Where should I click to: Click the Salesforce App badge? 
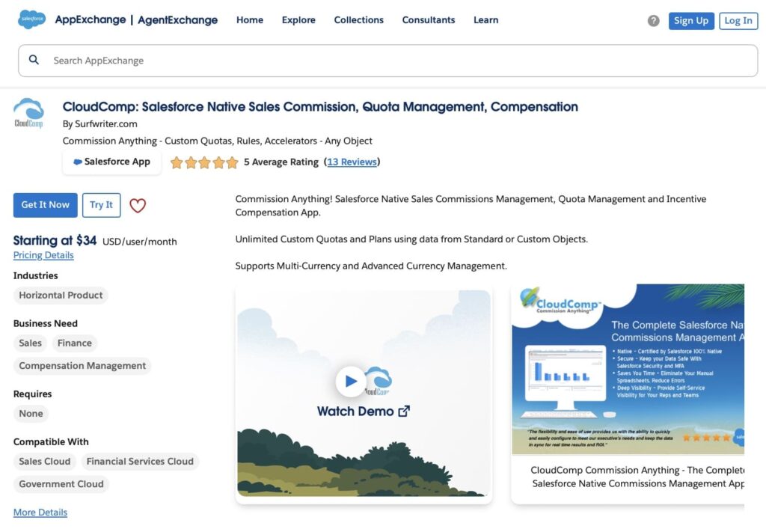click(x=112, y=162)
